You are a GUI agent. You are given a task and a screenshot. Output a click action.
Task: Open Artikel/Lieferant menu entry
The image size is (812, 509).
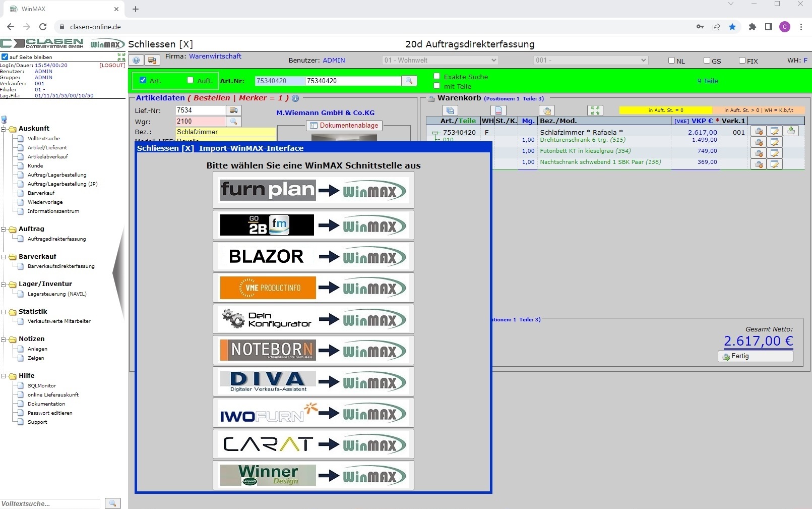coord(47,147)
